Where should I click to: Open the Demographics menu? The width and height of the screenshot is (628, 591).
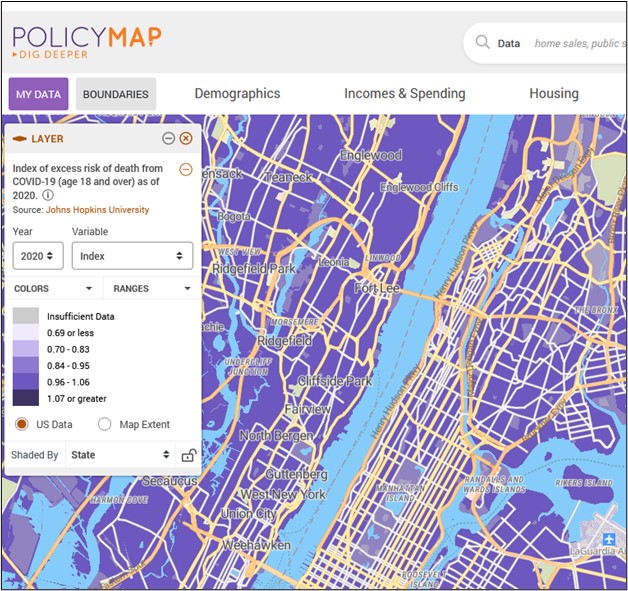(x=237, y=94)
